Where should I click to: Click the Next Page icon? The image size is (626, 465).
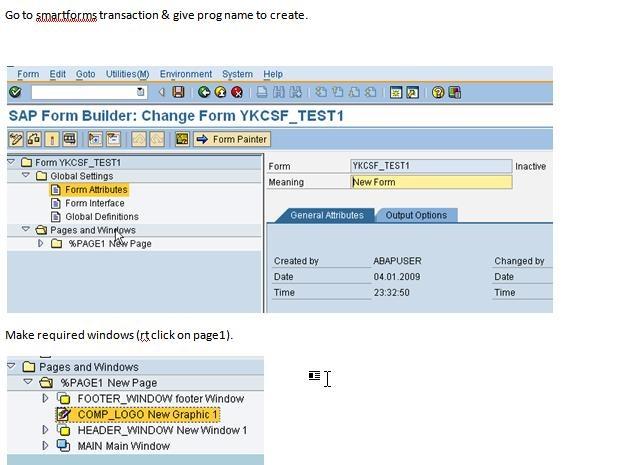(x=354, y=92)
